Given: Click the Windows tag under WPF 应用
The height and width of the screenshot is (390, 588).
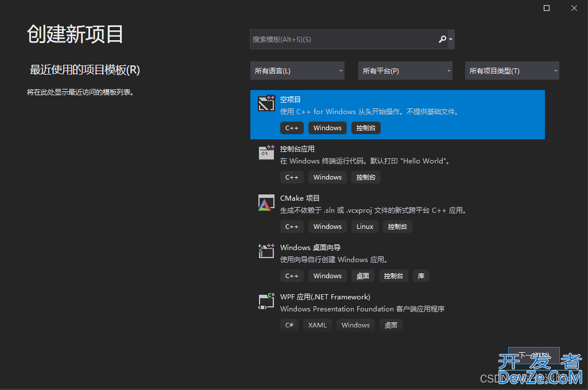Looking at the screenshot, I should [355, 325].
